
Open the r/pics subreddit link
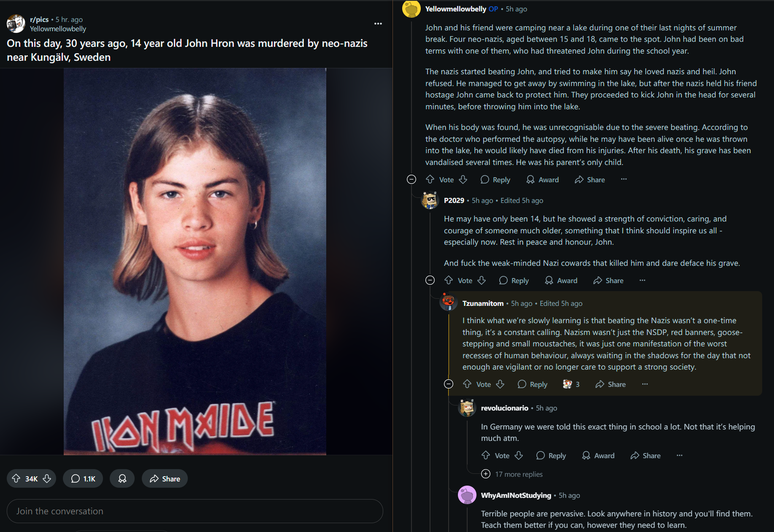(x=39, y=19)
